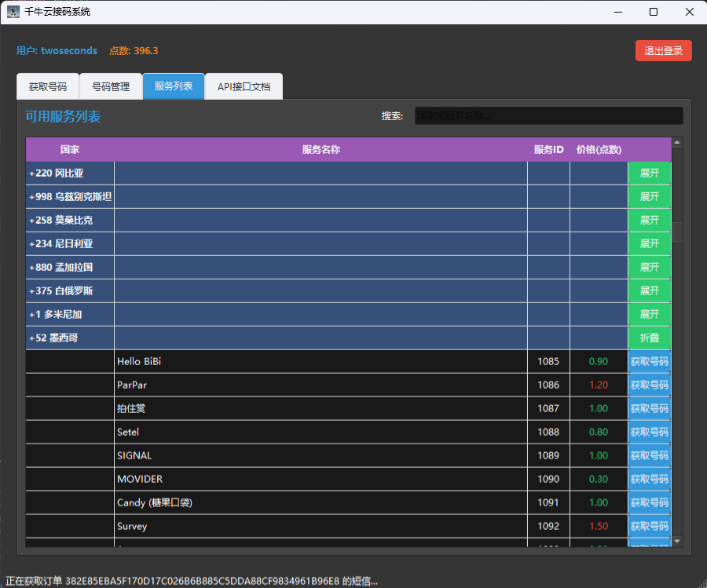Click the scrollbar down arrow

click(x=677, y=541)
